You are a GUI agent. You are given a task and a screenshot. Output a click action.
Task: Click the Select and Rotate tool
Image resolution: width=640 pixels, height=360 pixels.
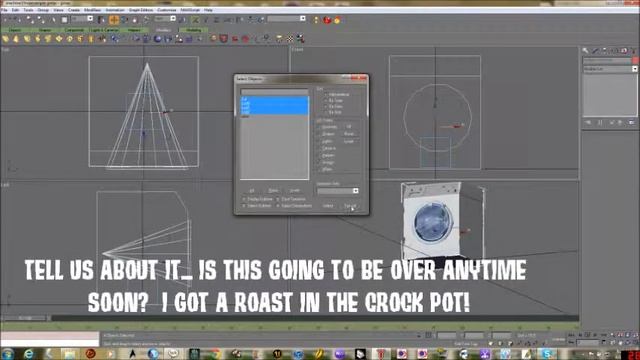point(124,19)
